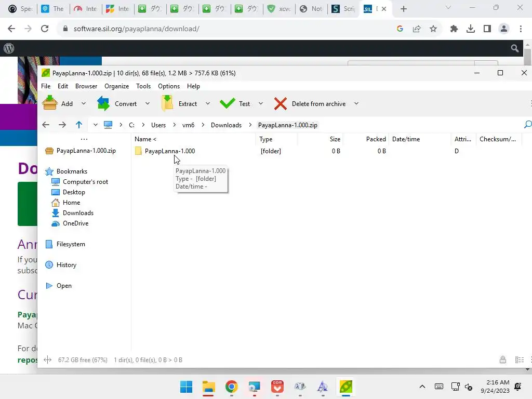Sort by Name column header
Viewport: 532px width, 399px height.
194,139
